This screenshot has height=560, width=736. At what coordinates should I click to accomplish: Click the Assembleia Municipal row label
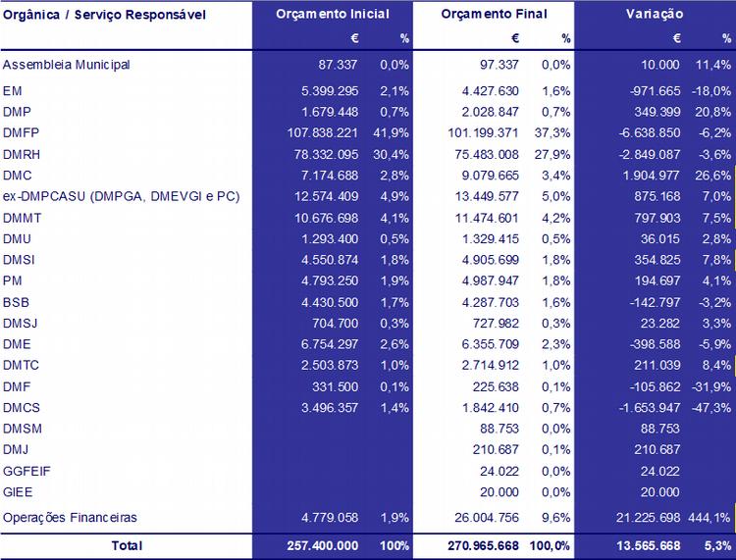tap(67, 65)
